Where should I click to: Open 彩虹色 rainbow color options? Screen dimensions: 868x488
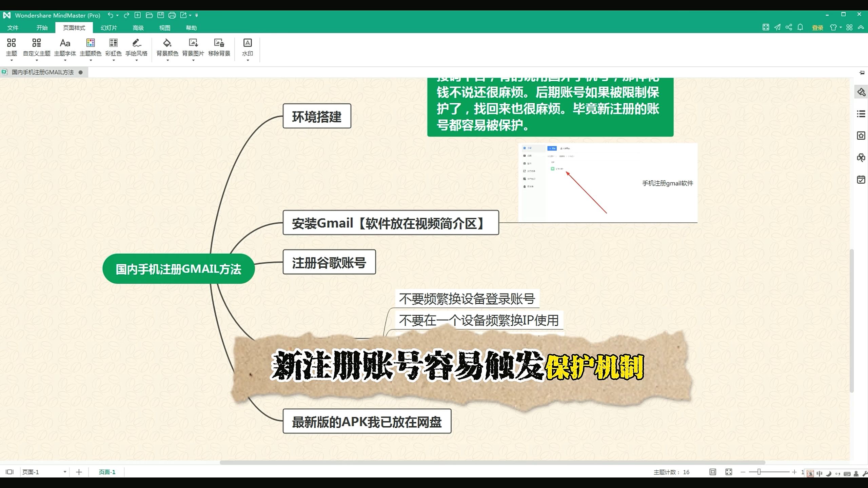point(114,47)
